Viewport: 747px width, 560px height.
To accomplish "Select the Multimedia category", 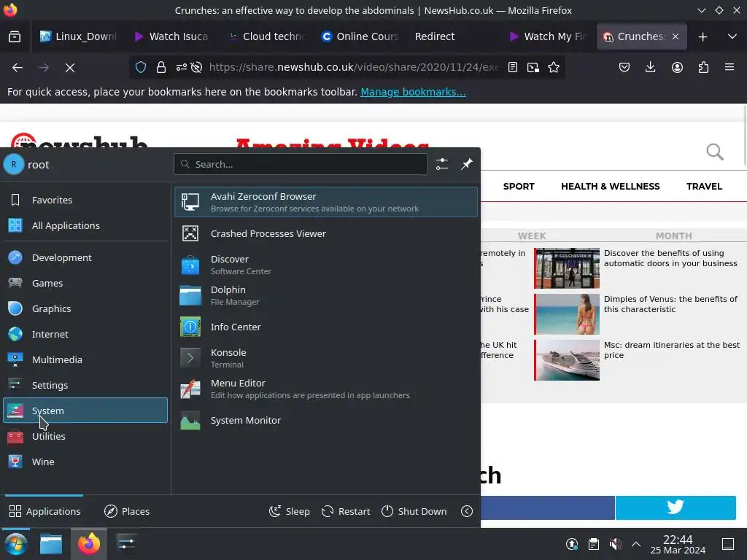I will 85,359.
